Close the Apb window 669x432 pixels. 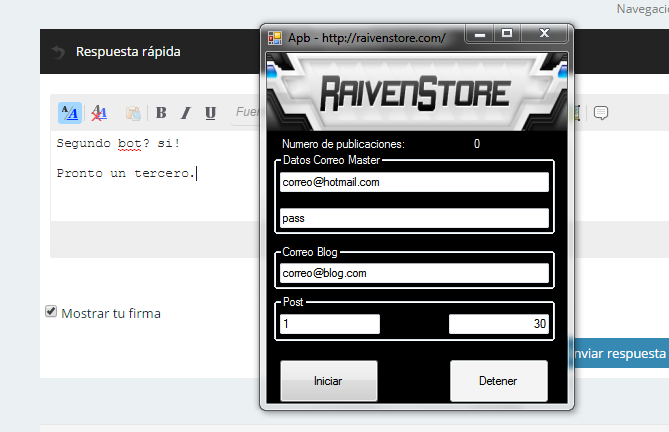pyautogui.click(x=544, y=34)
